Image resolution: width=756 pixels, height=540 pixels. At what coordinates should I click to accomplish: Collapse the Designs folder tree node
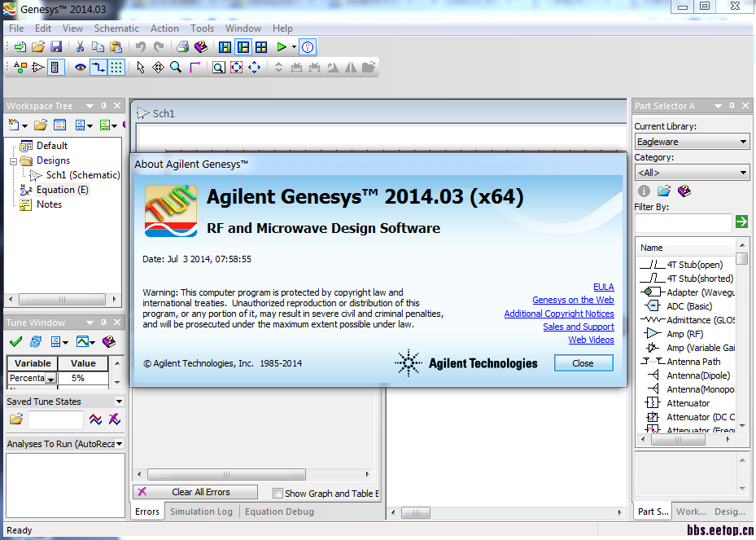(14, 160)
